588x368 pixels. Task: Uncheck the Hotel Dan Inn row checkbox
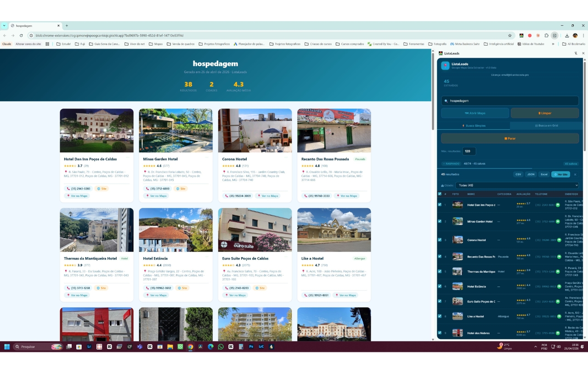click(440, 205)
